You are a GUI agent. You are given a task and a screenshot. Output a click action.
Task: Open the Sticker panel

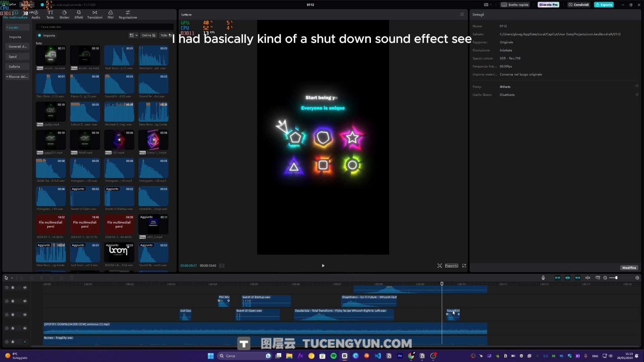64,14
